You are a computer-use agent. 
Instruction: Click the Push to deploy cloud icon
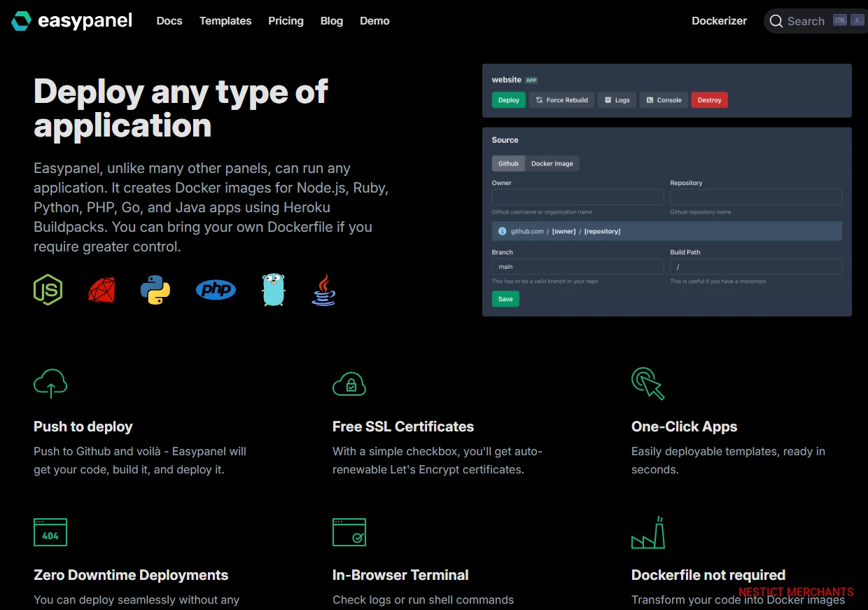coord(50,383)
